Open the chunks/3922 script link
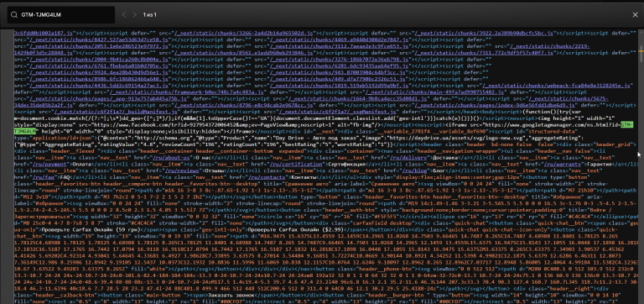 point(484,34)
